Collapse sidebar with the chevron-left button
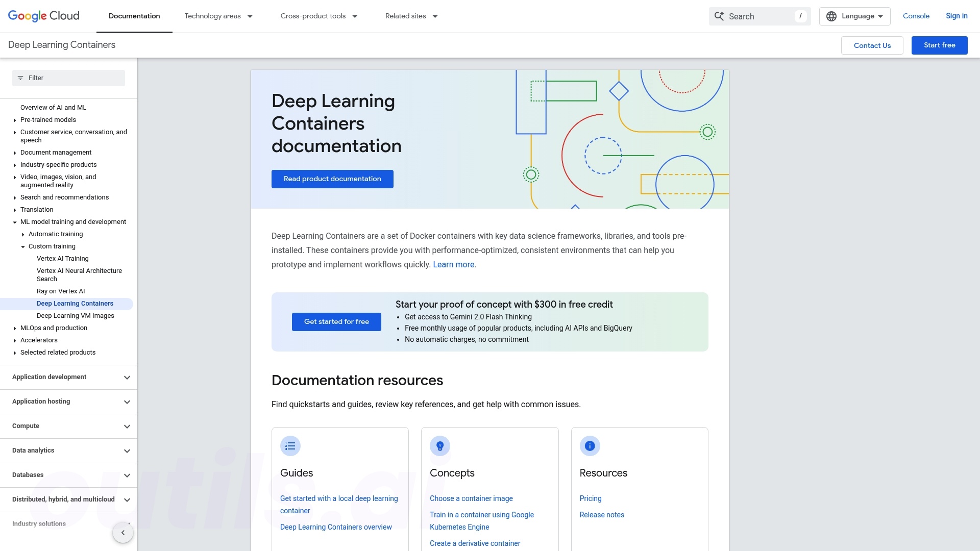This screenshot has height=551, width=980. point(122,533)
